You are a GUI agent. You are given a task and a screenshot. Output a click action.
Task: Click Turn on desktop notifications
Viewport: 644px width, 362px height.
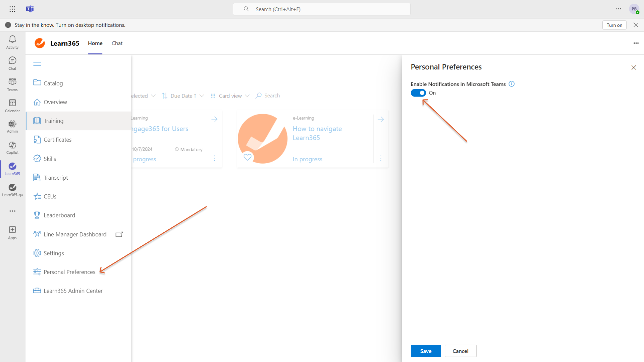(x=614, y=25)
